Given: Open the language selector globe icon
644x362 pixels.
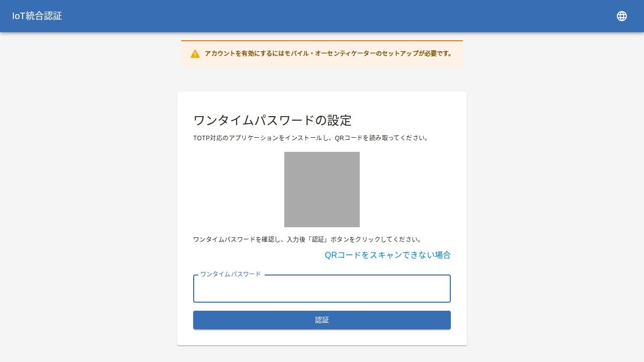Looking at the screenshot, I should tap(622, 16).
